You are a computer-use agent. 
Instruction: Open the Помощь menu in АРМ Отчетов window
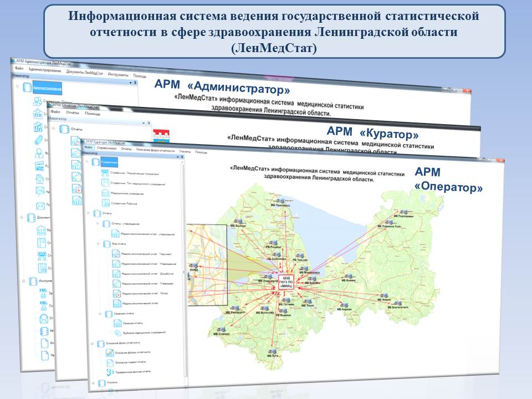pos(93,113)
